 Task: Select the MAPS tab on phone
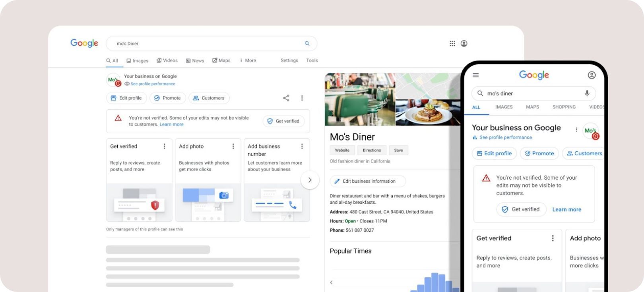[532, 107]
